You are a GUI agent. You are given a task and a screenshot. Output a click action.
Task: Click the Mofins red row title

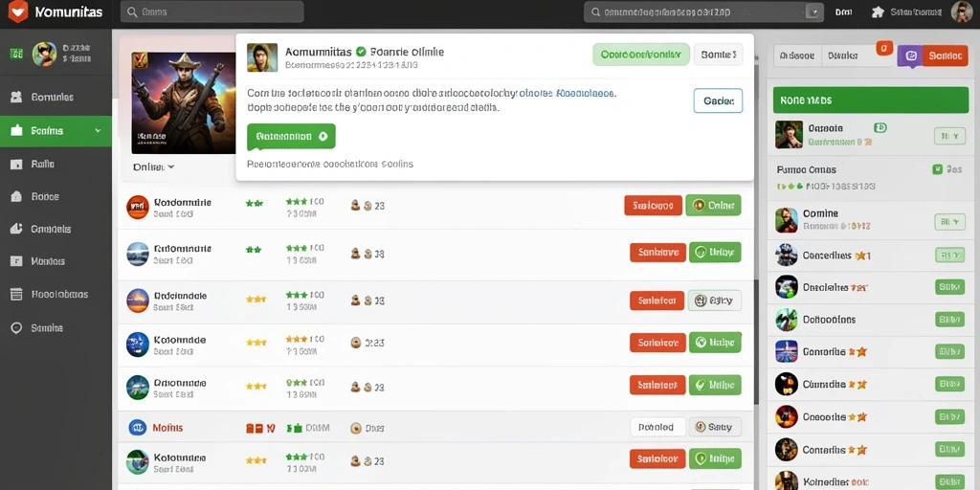[x=167, y=428]
